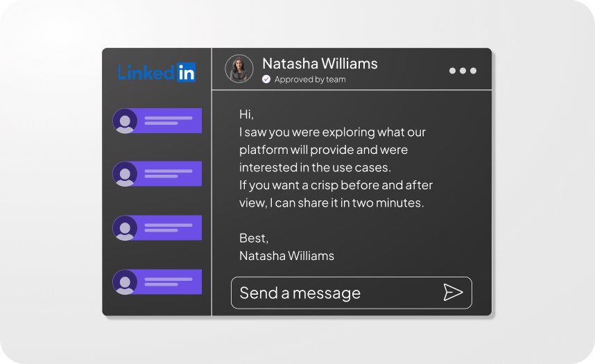Click into the 'Send a message' field

coord(333,293)
